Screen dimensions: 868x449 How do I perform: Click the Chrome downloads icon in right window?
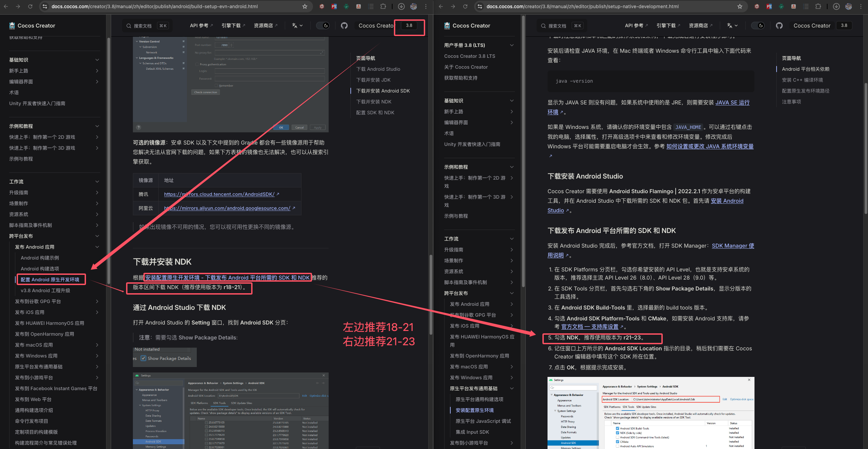click(836, 6)
